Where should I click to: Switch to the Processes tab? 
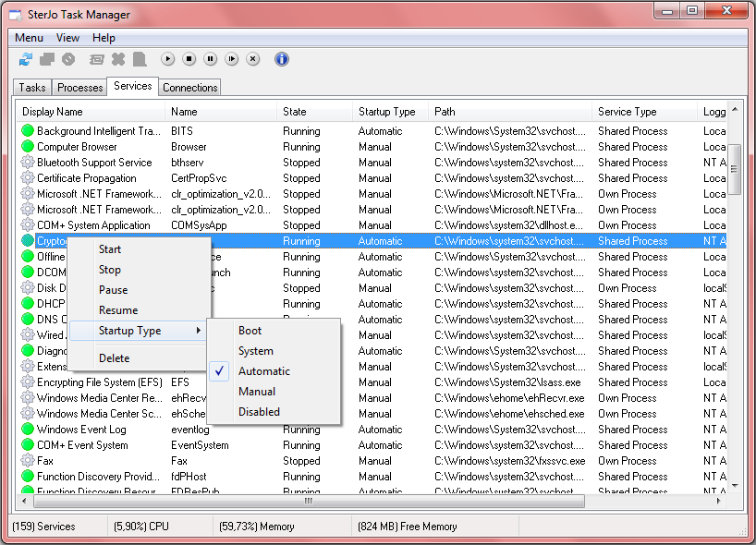(x=79, y=88)
